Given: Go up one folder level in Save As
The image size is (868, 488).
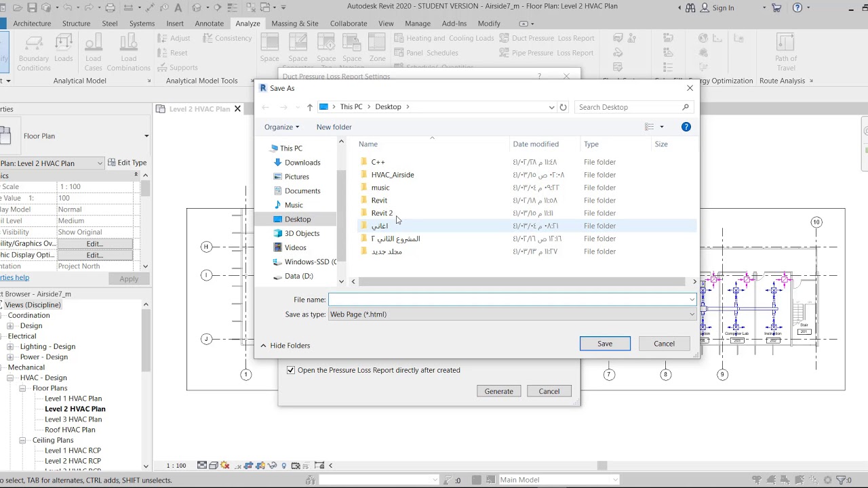Looking at the screenshot, I should point(310,107).
